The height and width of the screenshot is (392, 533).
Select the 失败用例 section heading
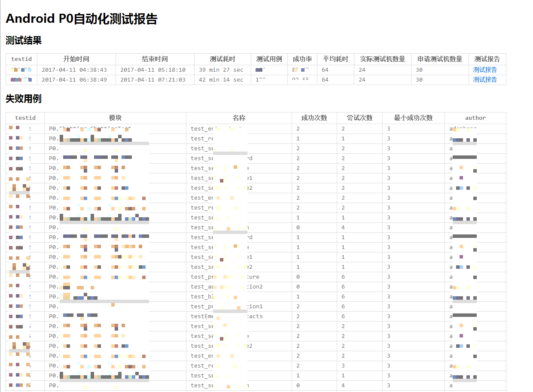(x=24, y=99)
